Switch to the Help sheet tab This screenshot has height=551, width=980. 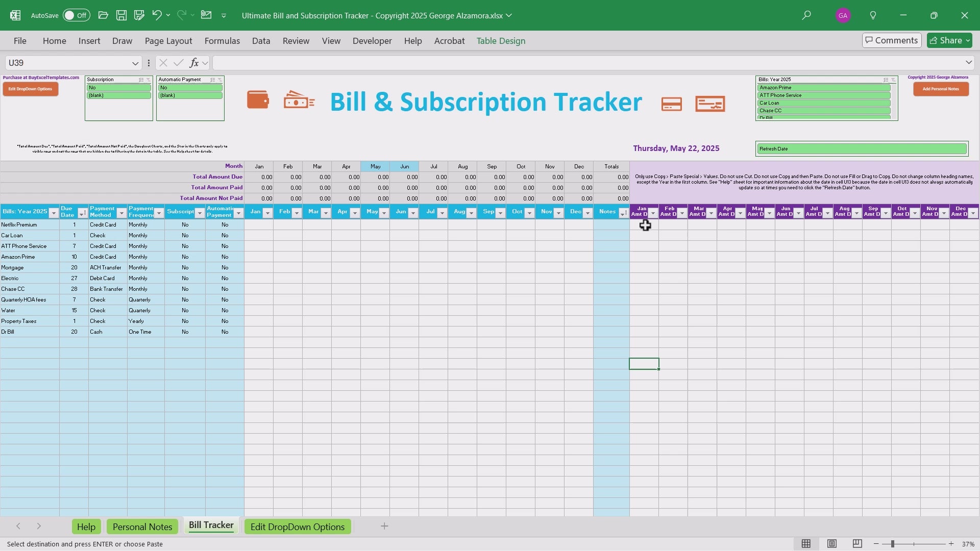click(86, 527)
